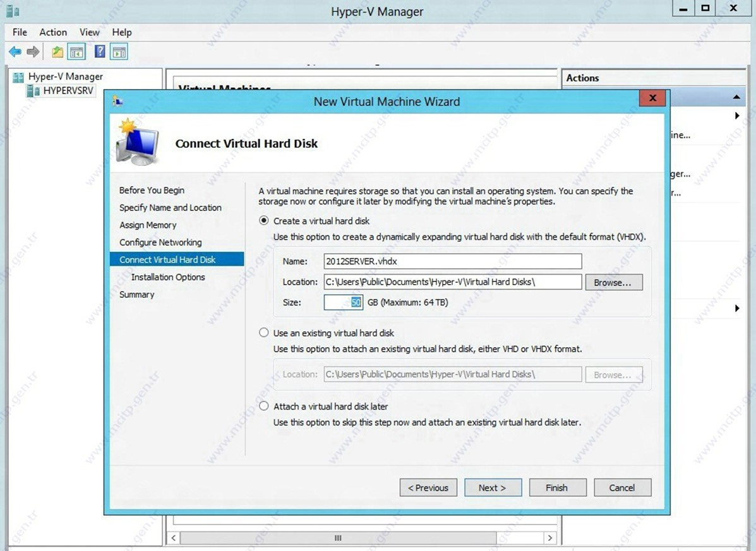Expand the first Actions submenu arrow

[737, 116]
